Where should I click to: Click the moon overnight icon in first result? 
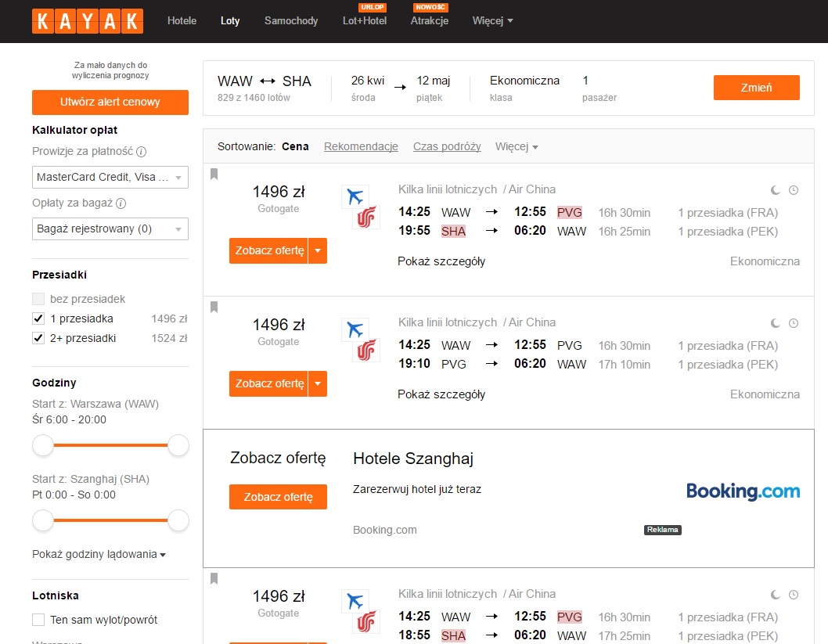(x=776, y=190)
